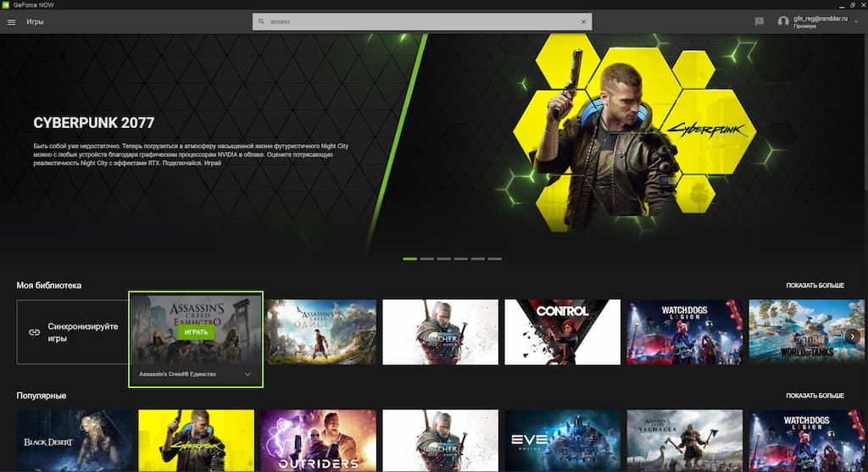Click Assassin's Creed® Единство title label
The width and height of the screenshot is (868, 472).
tap(178, 375)
